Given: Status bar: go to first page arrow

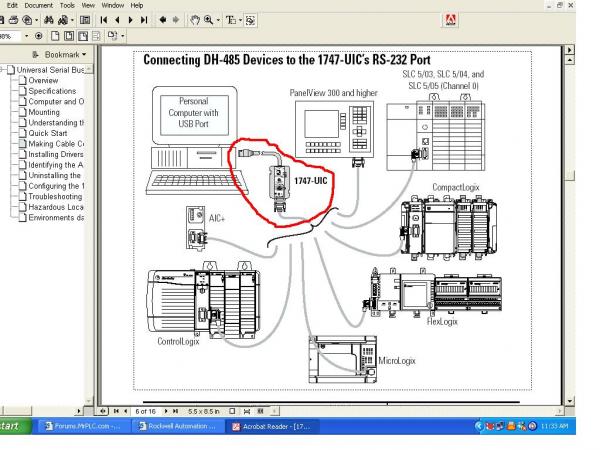Looking at the screenshot, I should [x=116, y=411].
